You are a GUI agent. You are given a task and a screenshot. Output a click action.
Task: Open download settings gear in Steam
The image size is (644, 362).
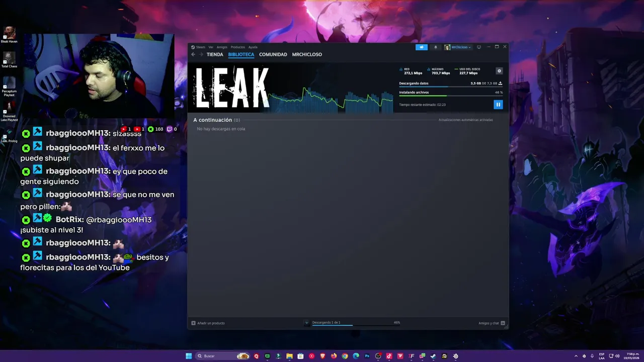click(499, 71)
